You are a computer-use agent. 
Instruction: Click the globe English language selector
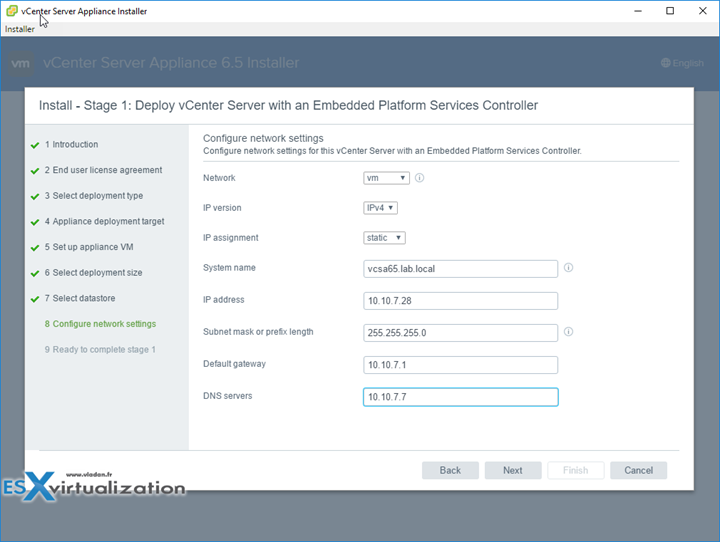(x=682, y=63)
